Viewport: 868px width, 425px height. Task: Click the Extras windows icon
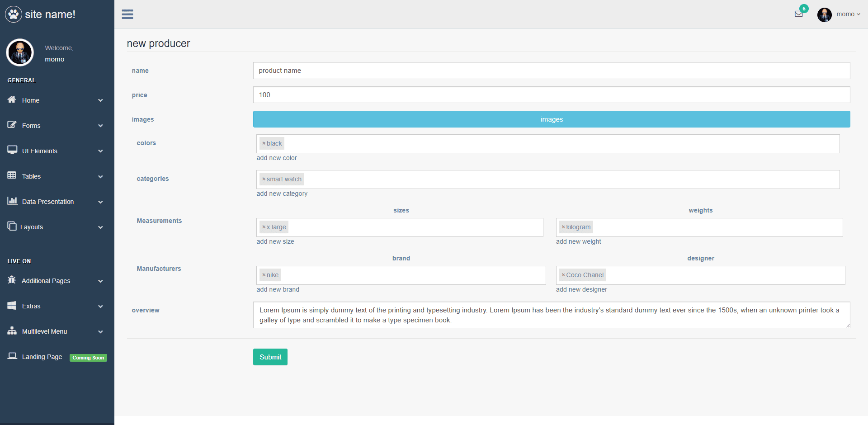12,306
